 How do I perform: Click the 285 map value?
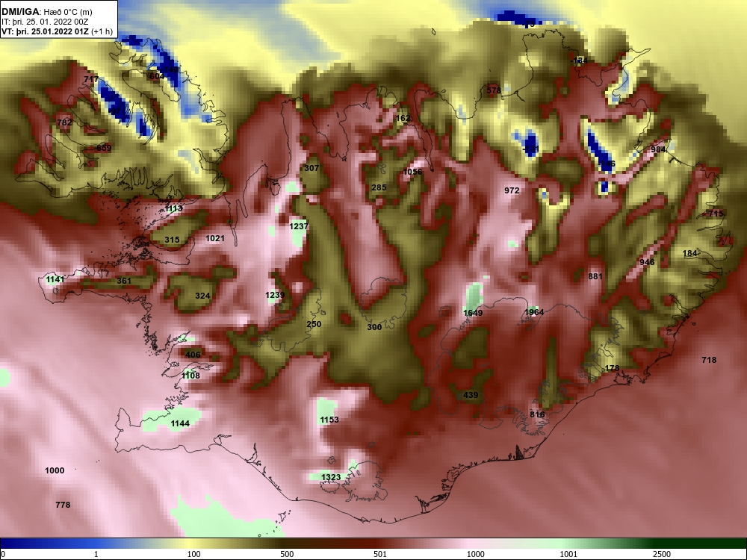click(x=379, y=187)
